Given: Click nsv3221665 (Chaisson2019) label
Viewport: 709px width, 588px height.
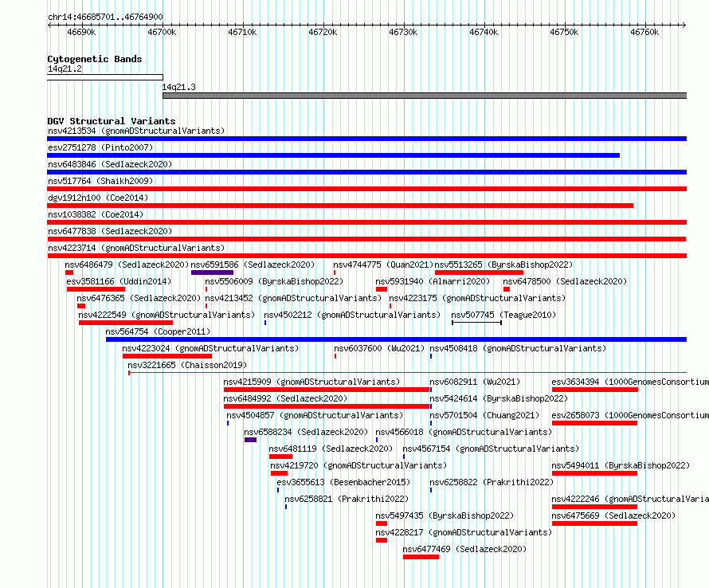Looking at the screenshot, I should [187, 365].
